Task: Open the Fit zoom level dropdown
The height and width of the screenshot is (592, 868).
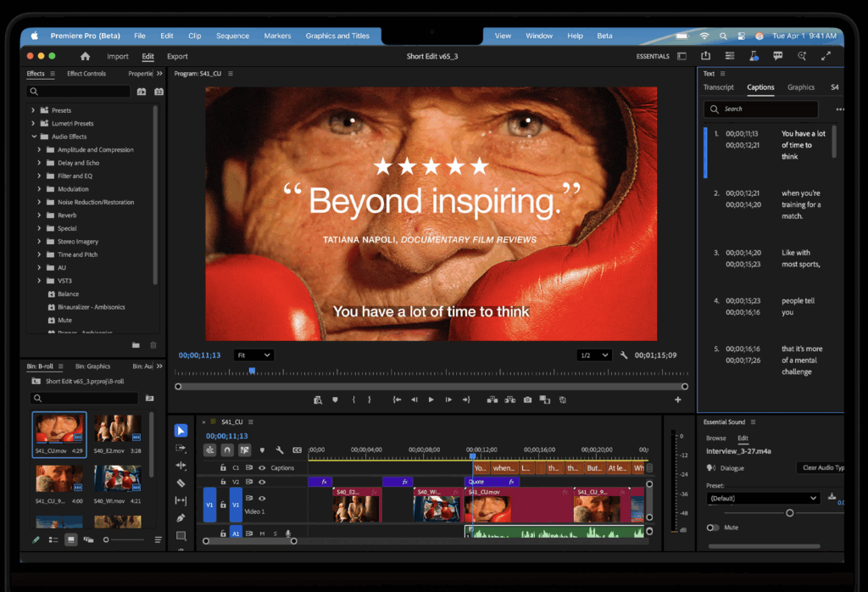Action: (x=253, y=355)
